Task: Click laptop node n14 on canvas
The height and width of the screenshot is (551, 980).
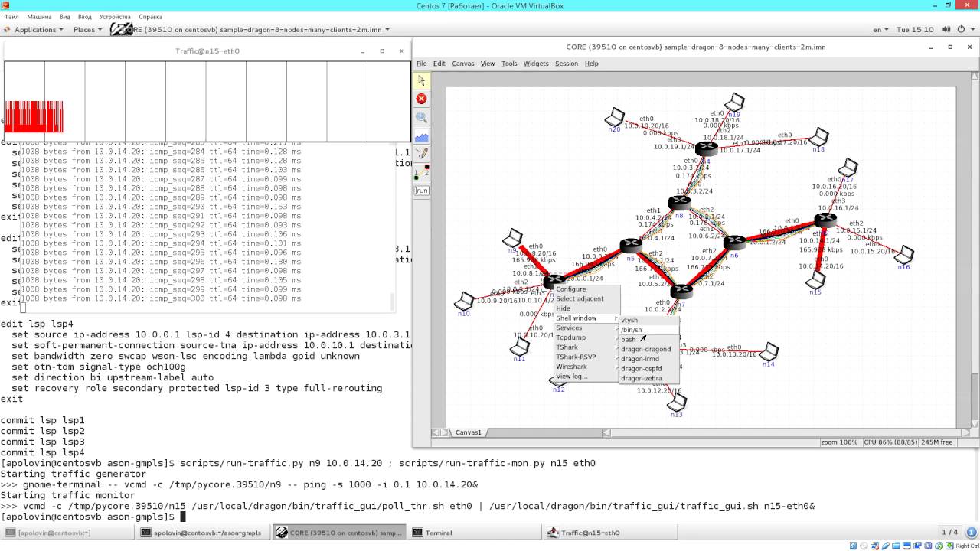Action: (x=768, y=352)
